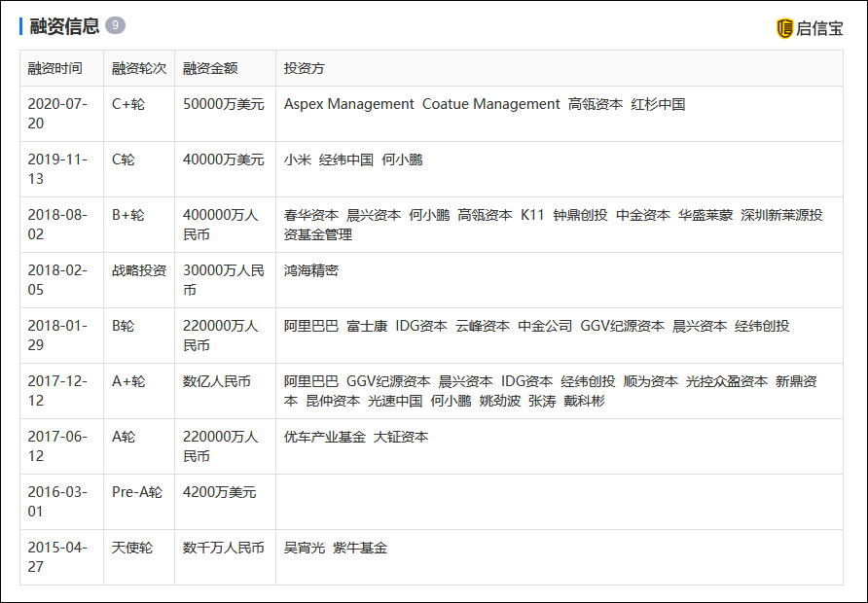Open investor 顺为资本

650,380
